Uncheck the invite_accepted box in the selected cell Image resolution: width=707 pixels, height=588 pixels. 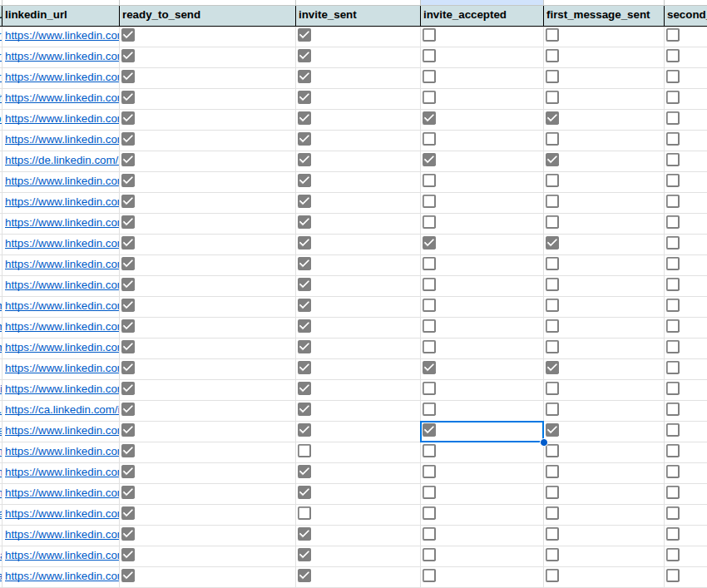pos(428,430)
